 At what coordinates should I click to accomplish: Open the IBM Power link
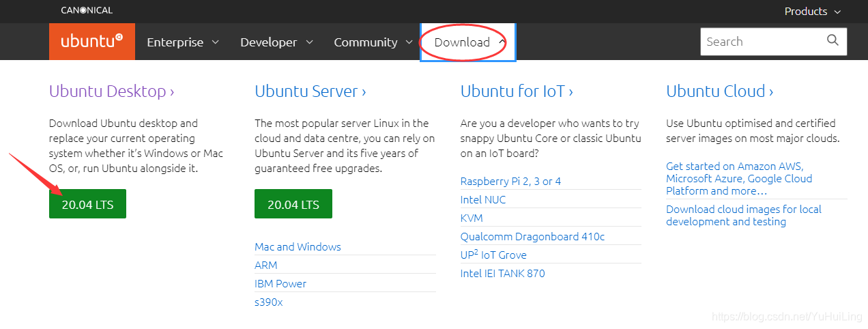coord(280,283)
